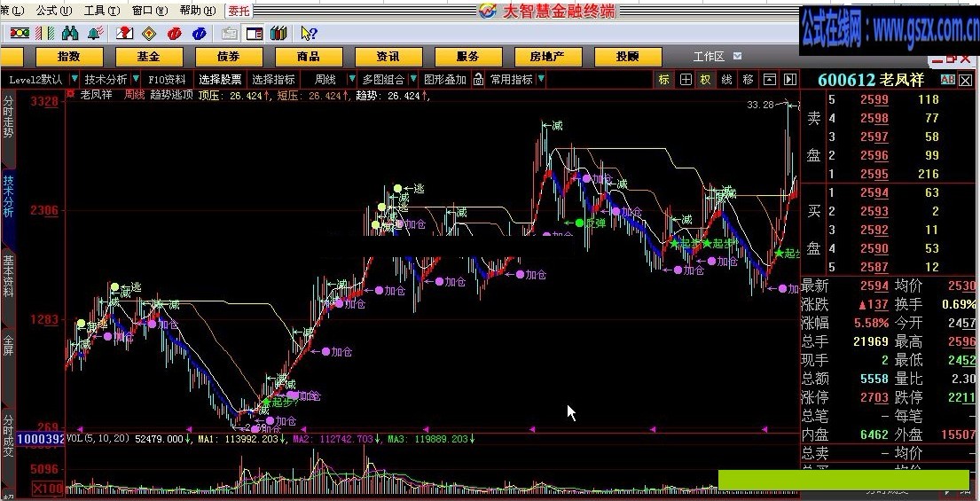The image size is (980, 501).
Task: Click the AB icon beside 老凤祥
Action: pyautogui.click(x=947, y=80)
